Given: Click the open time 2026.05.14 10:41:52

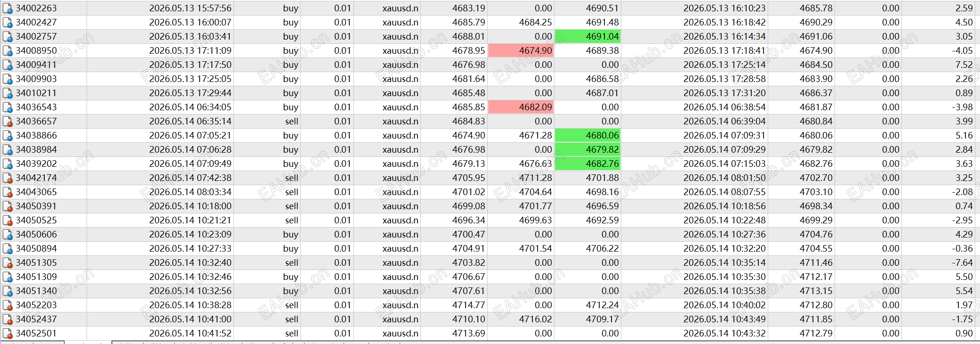Looking at the screenshot, I should [x=190, y=333].
